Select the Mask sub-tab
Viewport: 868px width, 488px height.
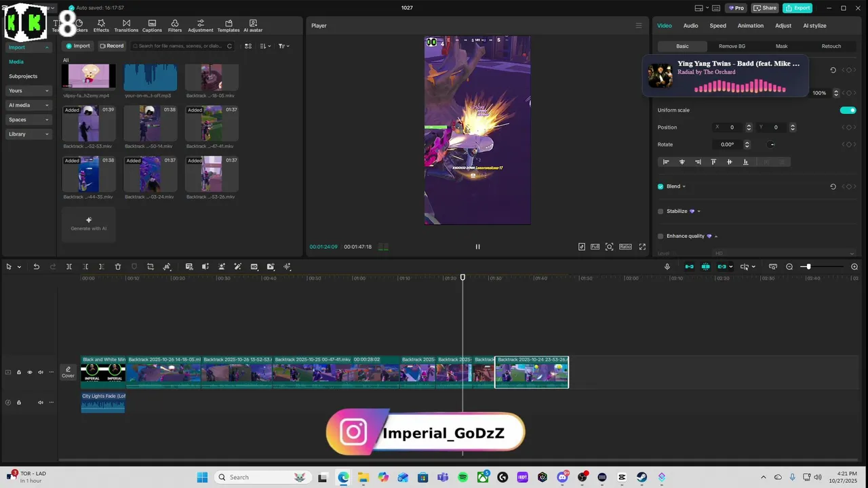(781, 46)
